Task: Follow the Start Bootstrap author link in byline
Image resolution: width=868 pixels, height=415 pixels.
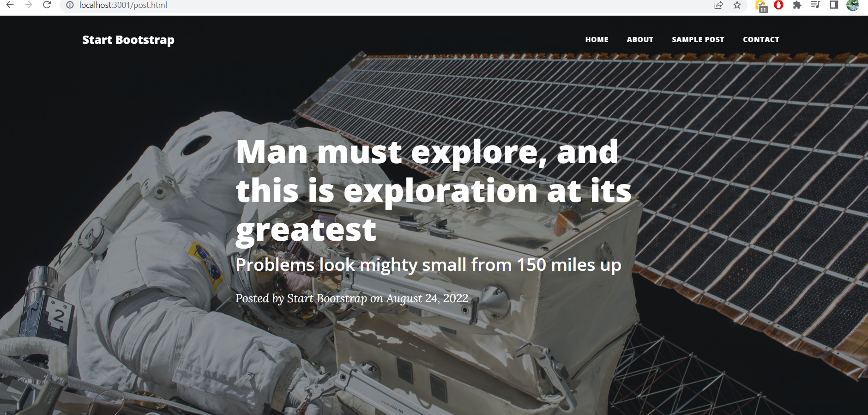Action: click(327, 299)
